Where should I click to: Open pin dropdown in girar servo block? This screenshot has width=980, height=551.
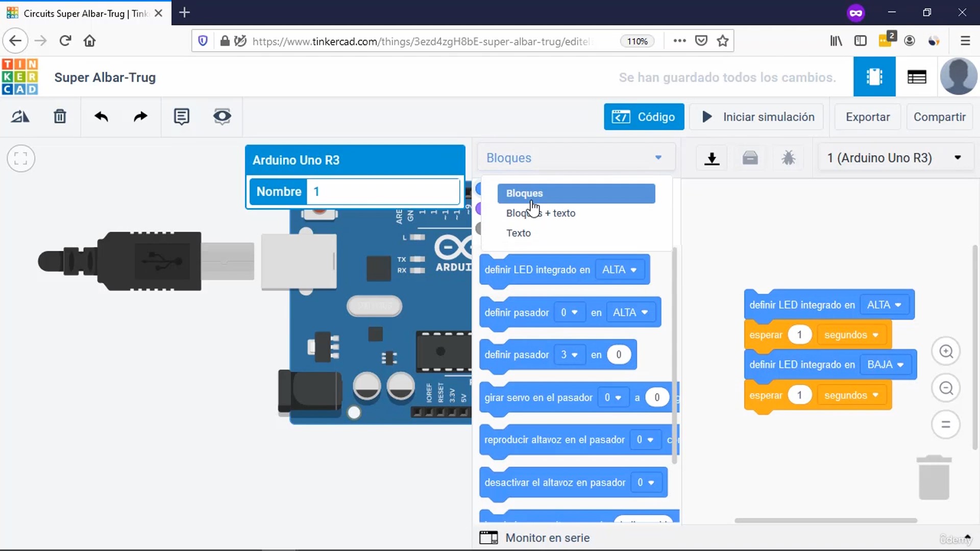[612, 397]
